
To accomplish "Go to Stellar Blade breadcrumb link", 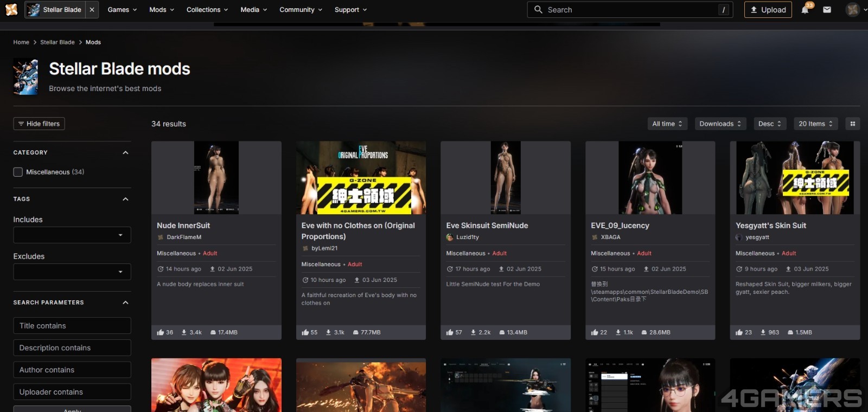I will (58, 42).
